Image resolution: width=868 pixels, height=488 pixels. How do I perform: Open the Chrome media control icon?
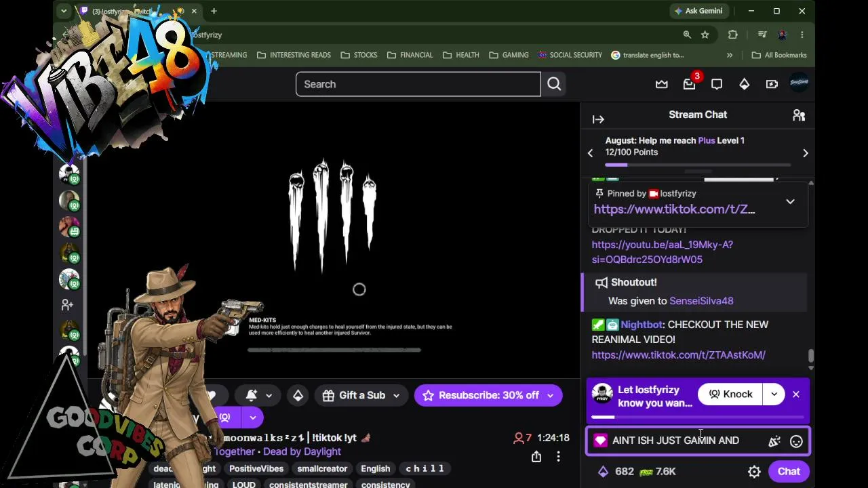[x=762, y=35]
